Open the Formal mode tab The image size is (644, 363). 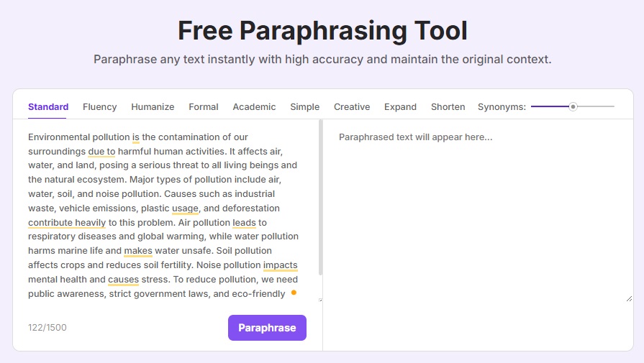204,107
